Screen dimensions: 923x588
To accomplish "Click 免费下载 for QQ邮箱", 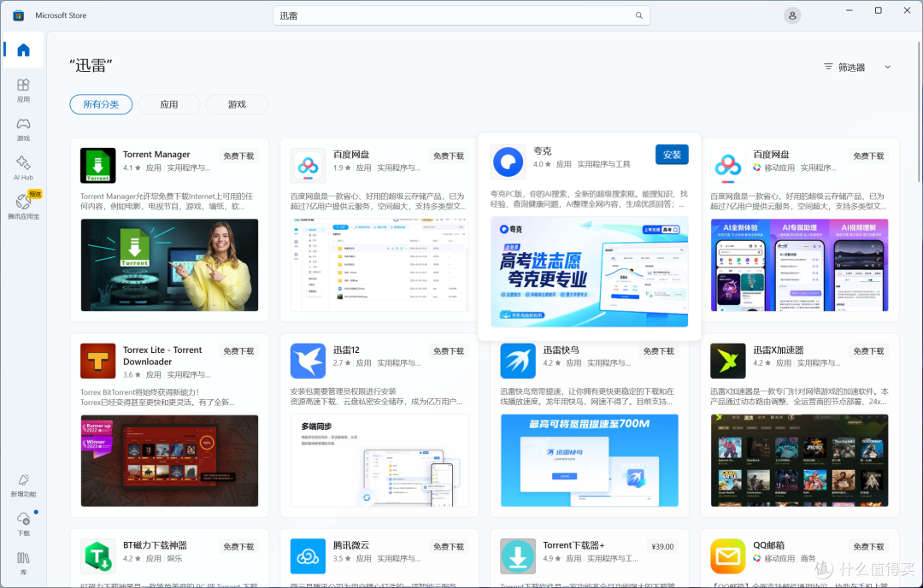I will (869, 547).
